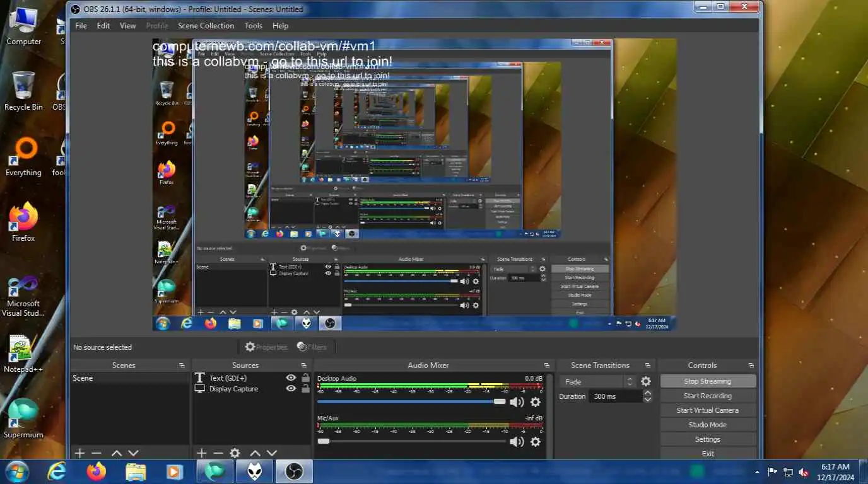This screenshot has width=868, height=484.
Task: Adjust the Desktop Audio volume slider
Action: point(411,401)
